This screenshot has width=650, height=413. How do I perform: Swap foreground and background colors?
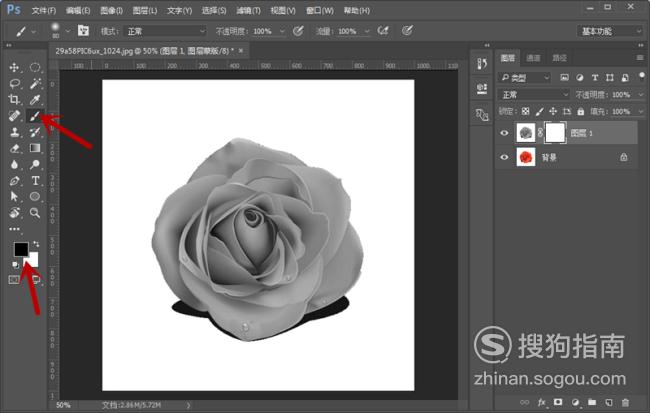(x=36, y=244)
